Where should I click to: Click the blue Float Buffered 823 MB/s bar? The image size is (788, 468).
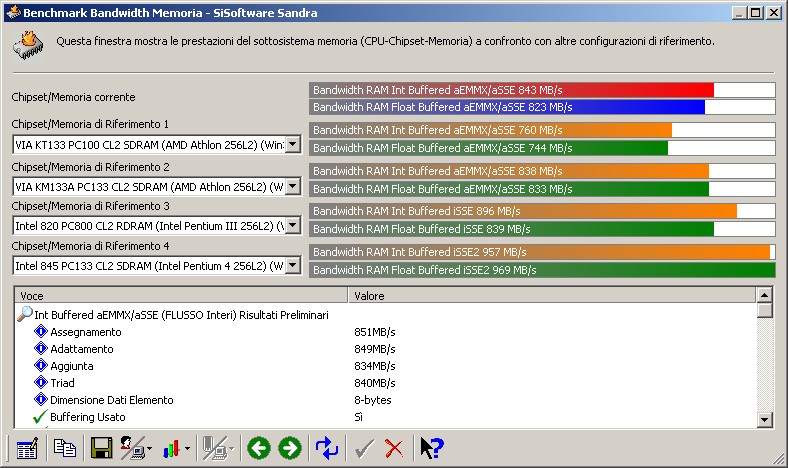542,107
